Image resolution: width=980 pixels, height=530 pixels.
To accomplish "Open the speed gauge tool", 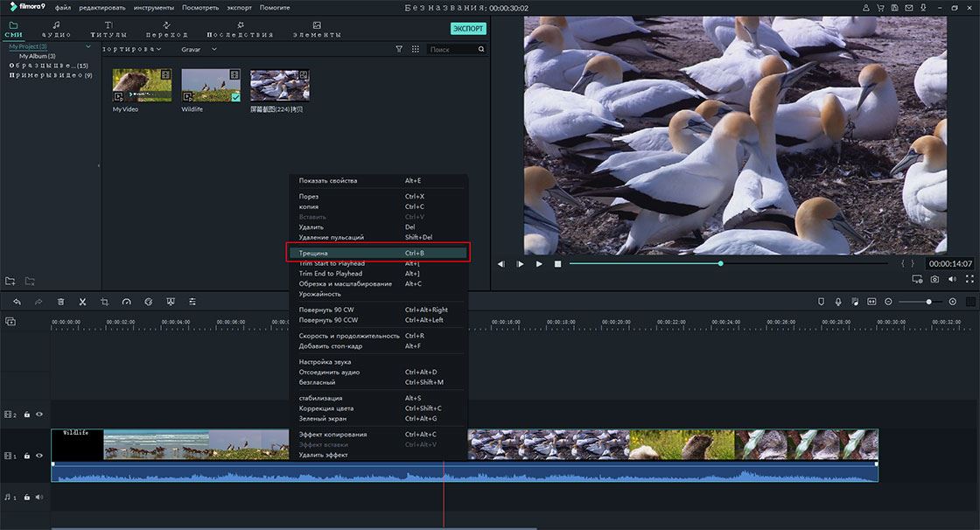I will pyautogui.click(x=126, y=302).
